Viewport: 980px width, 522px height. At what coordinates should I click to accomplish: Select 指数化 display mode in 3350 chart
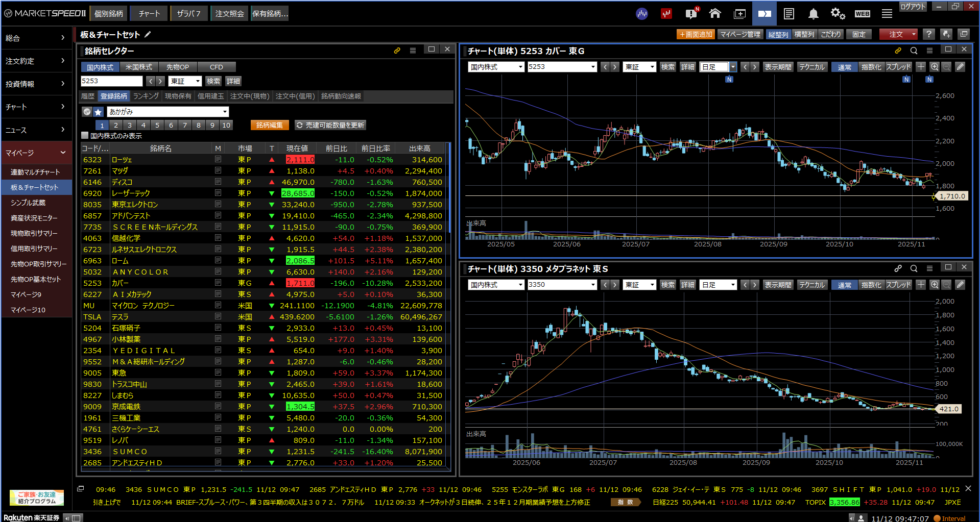[x=871, y=285]
